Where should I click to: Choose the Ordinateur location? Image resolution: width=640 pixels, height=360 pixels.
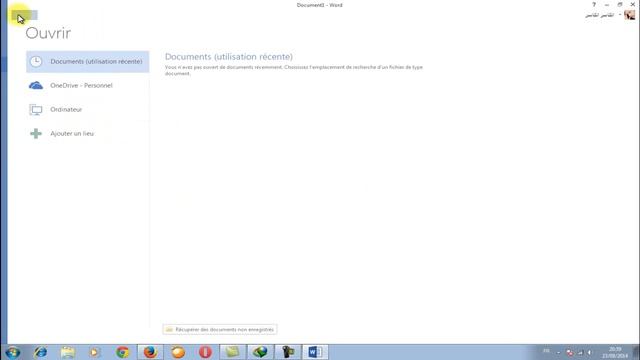87,109
